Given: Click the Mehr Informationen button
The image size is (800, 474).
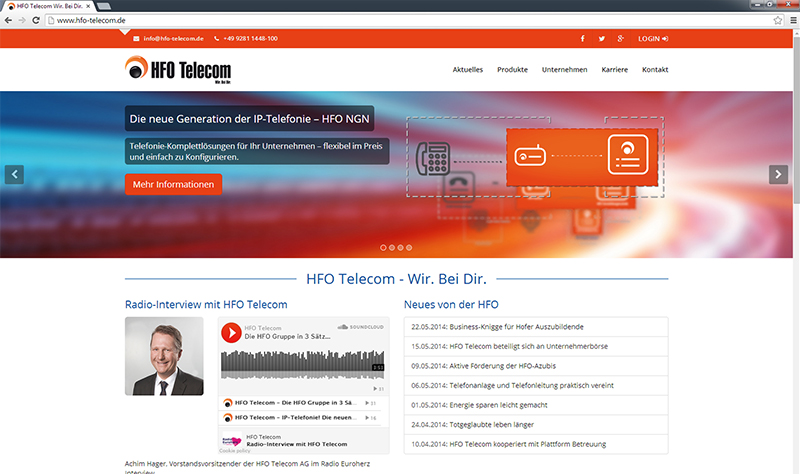Looking at the screenshot, I should click(173, 184).
